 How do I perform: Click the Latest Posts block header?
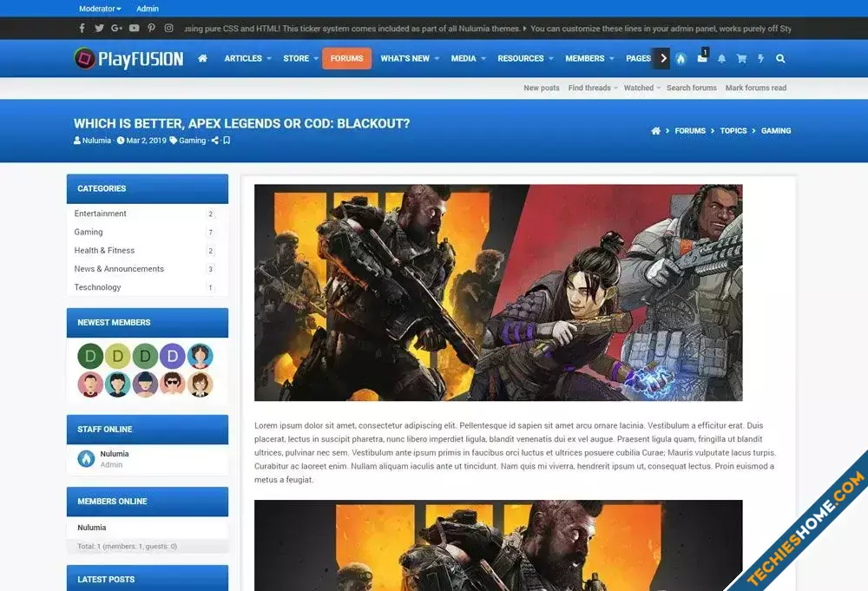click(148, 578)
